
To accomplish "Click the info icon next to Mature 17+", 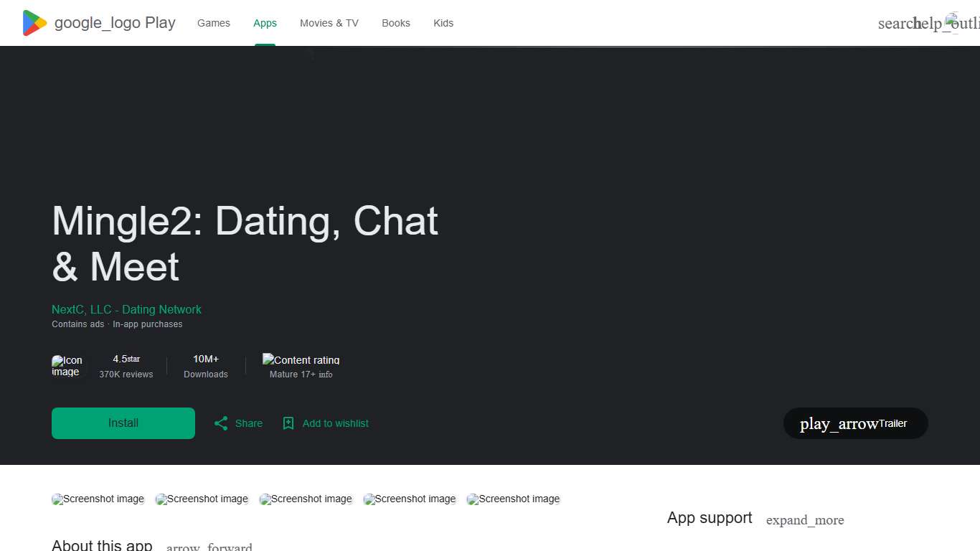I will point(326,374).
